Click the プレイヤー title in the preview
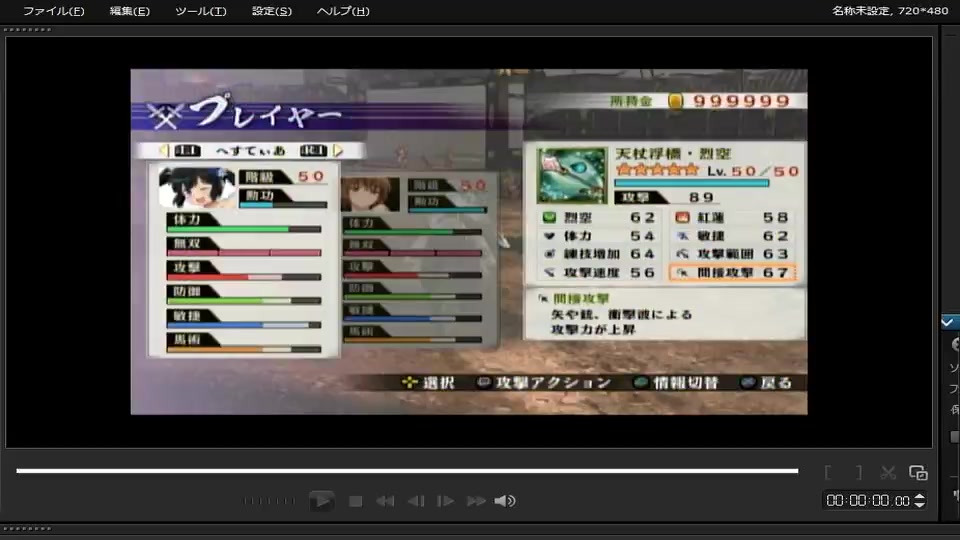The image size is (960, 540). (265, 112)
